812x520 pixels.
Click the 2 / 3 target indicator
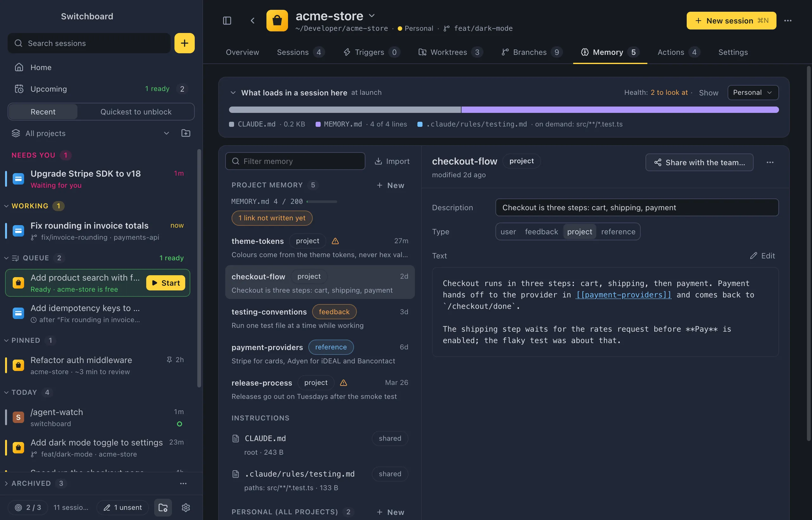[x=28, y=507]
